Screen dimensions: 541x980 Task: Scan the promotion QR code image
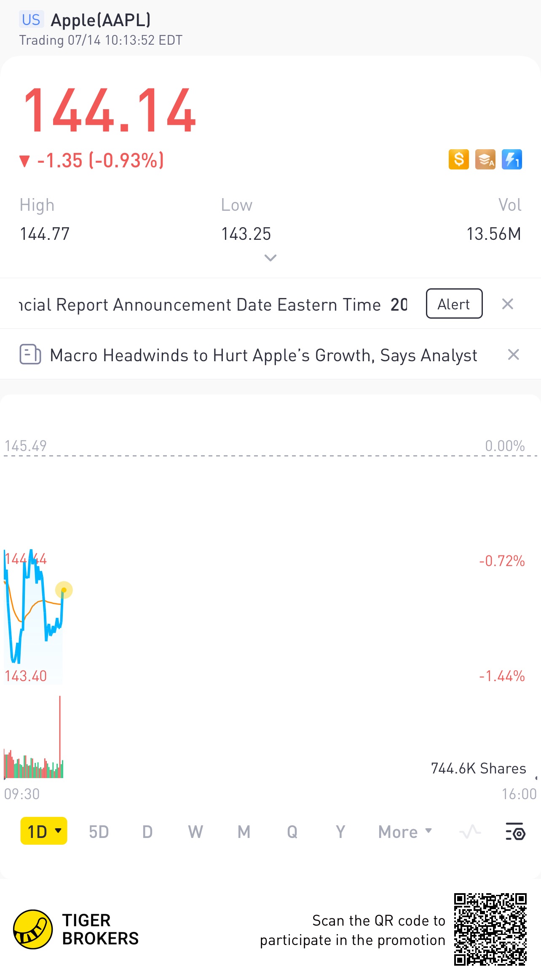point(490,929)
